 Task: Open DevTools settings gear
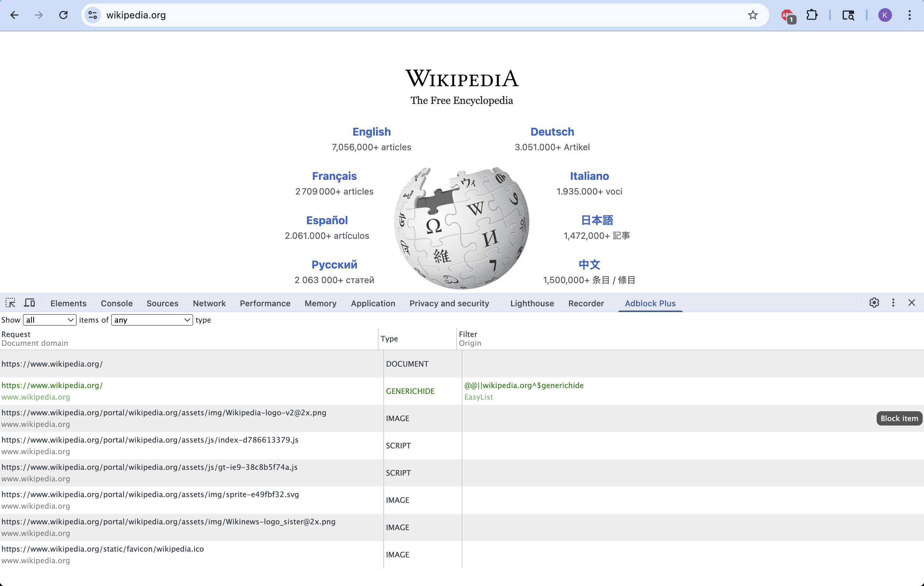[x=874, y=303]
